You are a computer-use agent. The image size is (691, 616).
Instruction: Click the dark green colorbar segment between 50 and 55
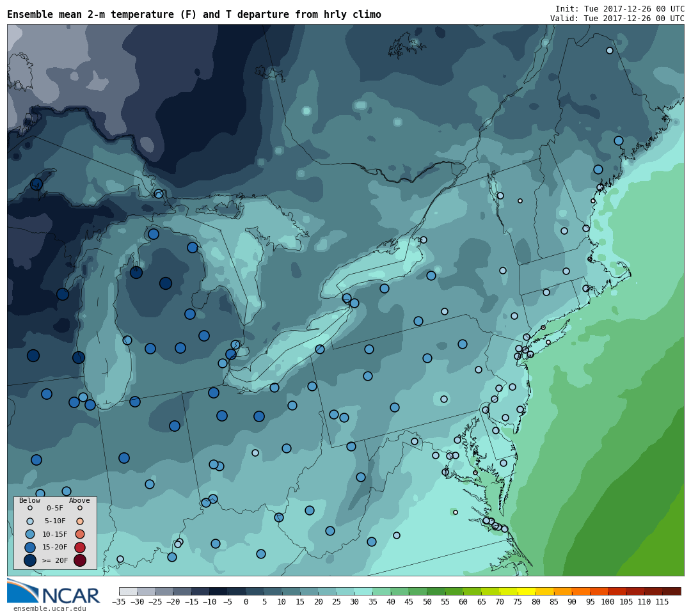pyautogui.click(x=436, y=591)
